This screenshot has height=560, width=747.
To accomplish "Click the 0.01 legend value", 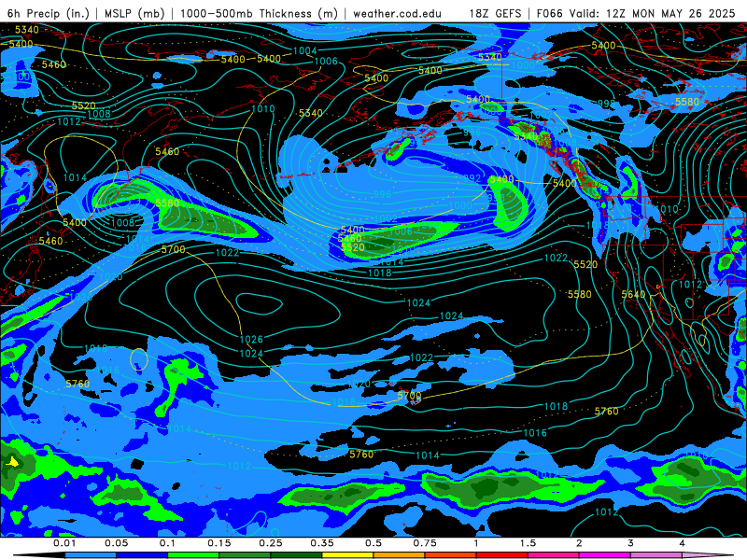I will pyautogui.click(x=64, y=543).
